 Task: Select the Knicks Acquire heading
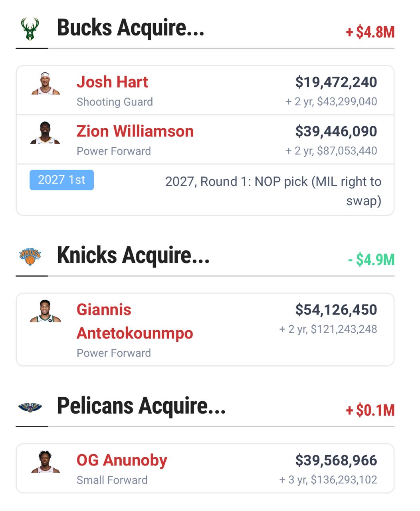coord(133,255)
